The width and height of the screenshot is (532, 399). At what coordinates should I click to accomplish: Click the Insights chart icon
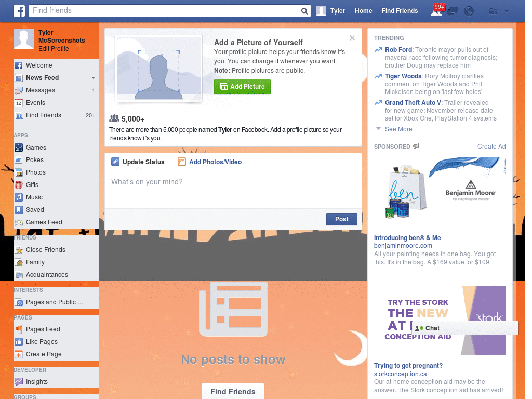(x=19, y=382)
